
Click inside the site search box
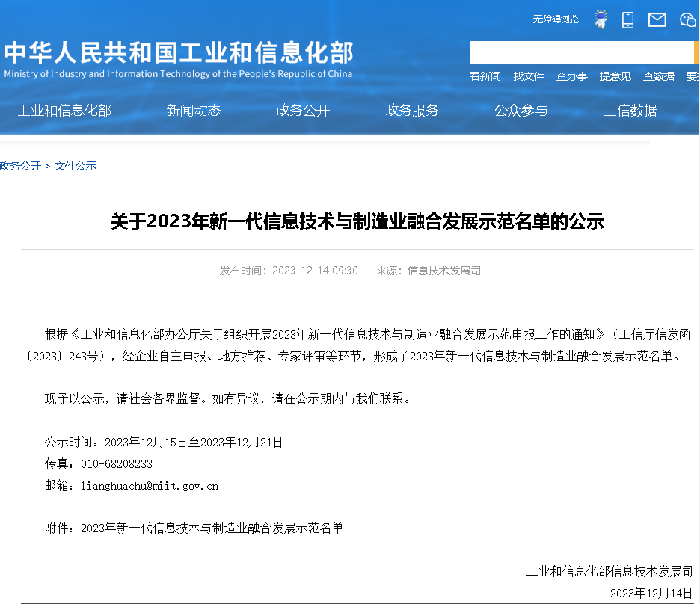click(581, 53)
